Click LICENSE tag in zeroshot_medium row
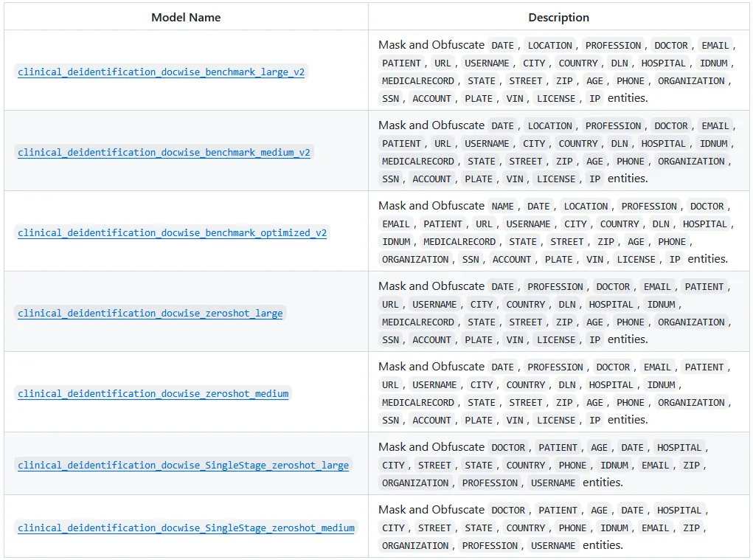Image resolution: width=753 pixels, height=560 pixels. tap(555, 421)
